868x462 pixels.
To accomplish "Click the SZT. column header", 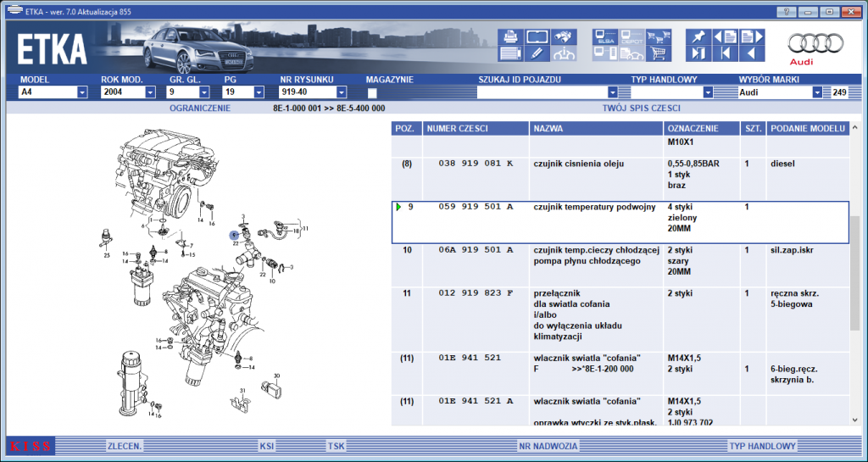I will point(754,128).
